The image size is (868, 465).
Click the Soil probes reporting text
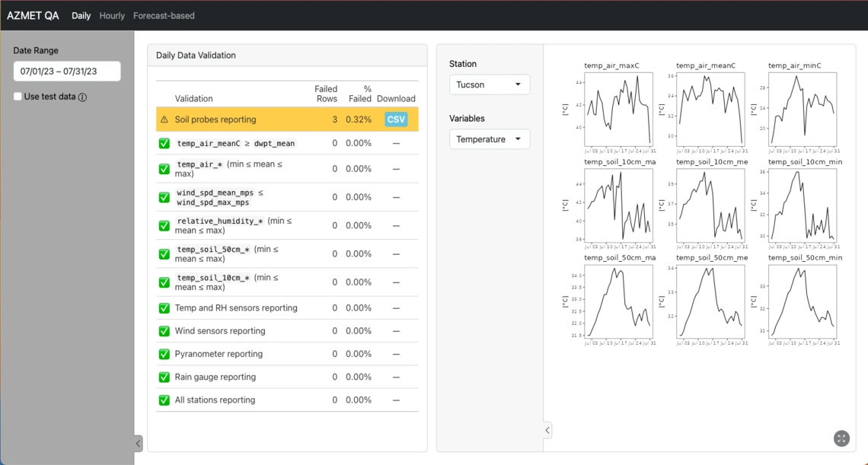(215, 119)
